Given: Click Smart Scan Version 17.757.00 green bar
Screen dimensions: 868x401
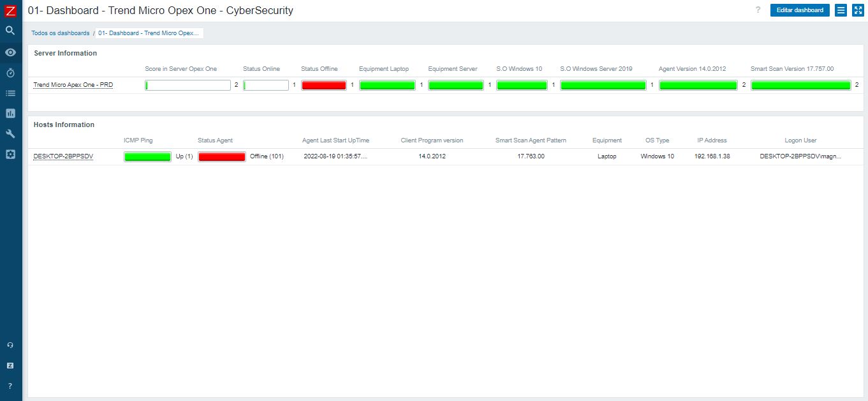Looking at the screenshot, I should pyautogui.click(x=800, y=85).
